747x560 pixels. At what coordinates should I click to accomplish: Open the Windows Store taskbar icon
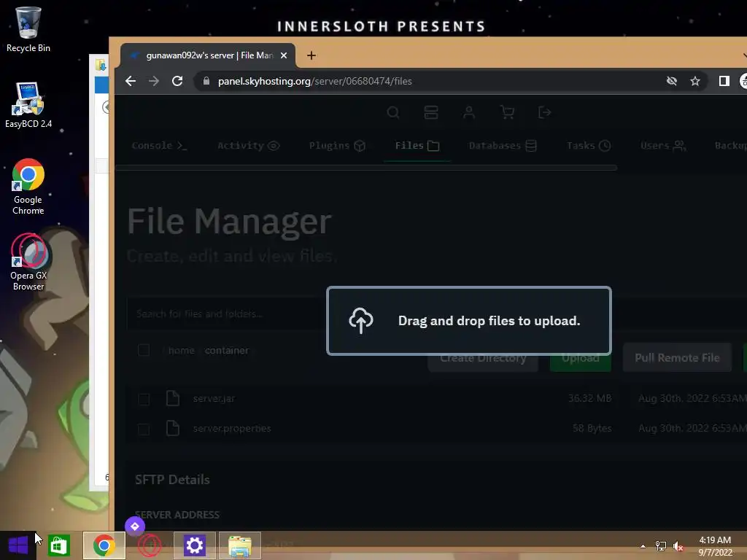[x=59, y=545]
